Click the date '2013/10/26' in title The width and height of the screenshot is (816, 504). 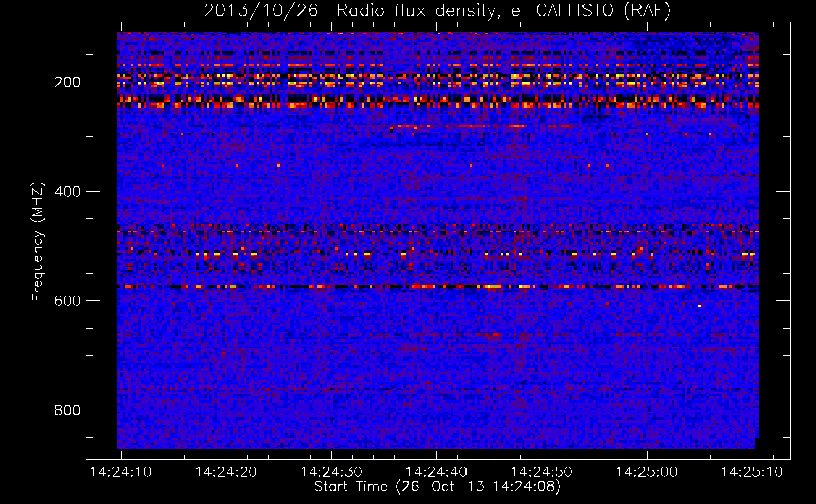(261, 11)
